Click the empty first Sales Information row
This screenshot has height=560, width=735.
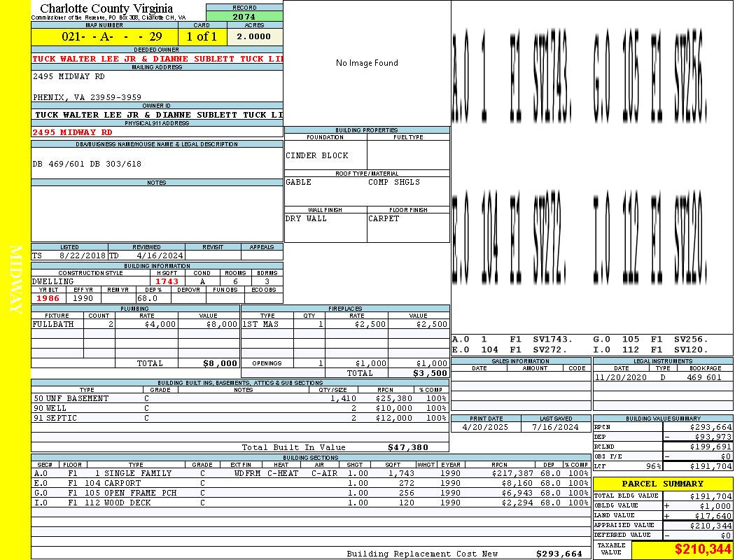[x=521, y=377]
